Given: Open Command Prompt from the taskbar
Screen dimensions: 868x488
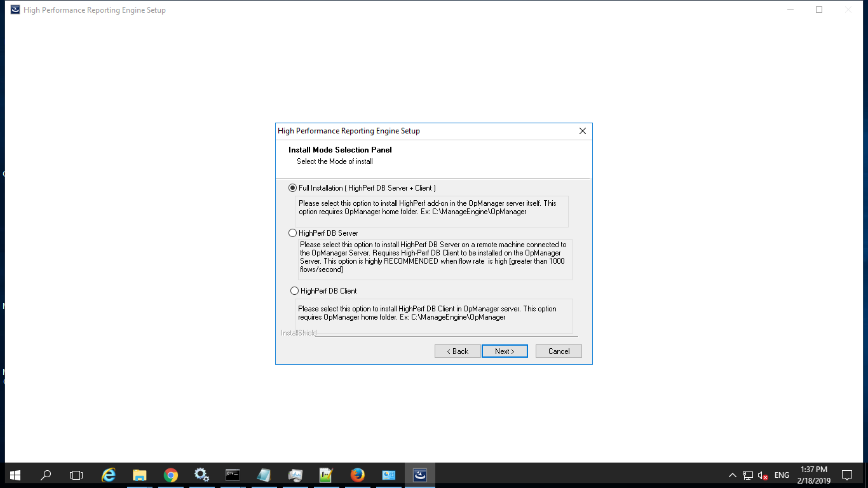Looking at the screenshot, I should point(233,475).
